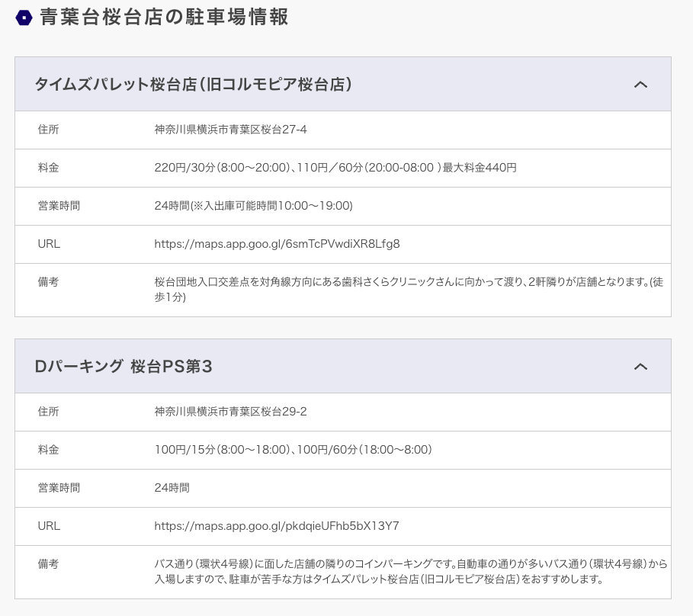This screenshot has width=693, height=616.
Task: Open the maps link ending in 6smTcPVwdiXR8Lfg8
Action: coord(277,244)
